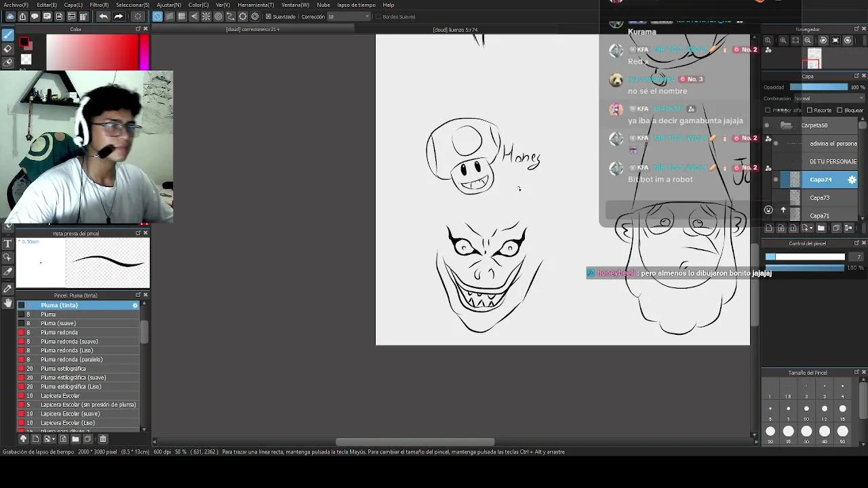
Task: Open Capa(L) menu
Action: click(x=73, y=5)
